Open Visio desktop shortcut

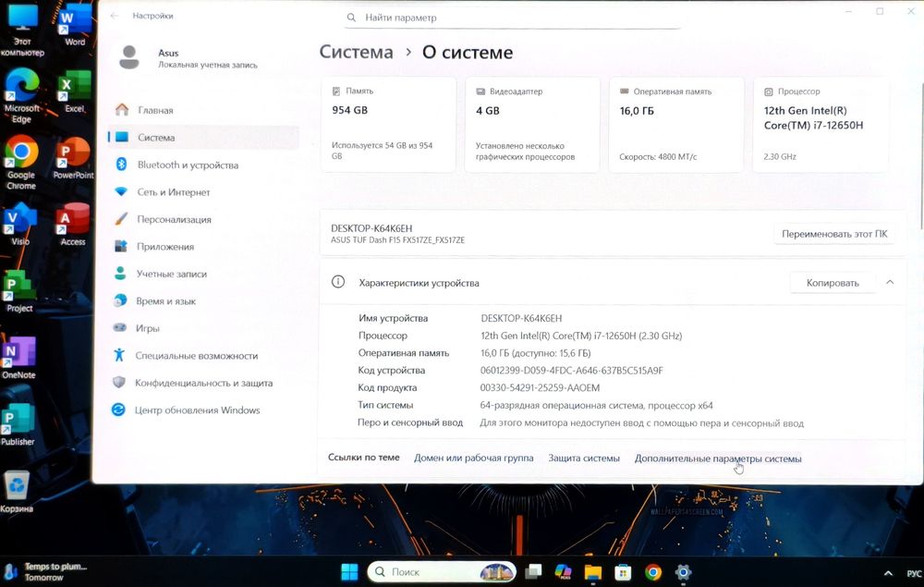click(x=20, y=224)
